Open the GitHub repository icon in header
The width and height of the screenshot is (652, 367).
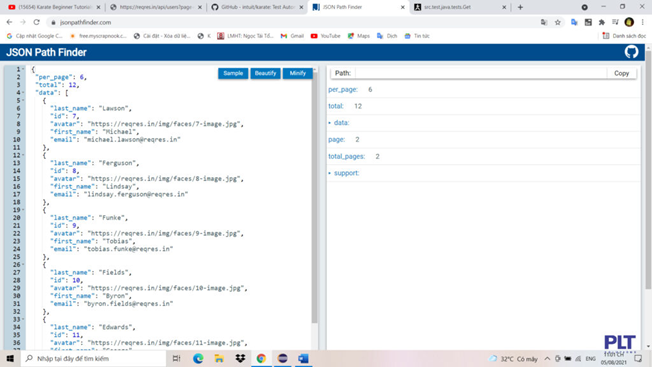click(631, 52)
